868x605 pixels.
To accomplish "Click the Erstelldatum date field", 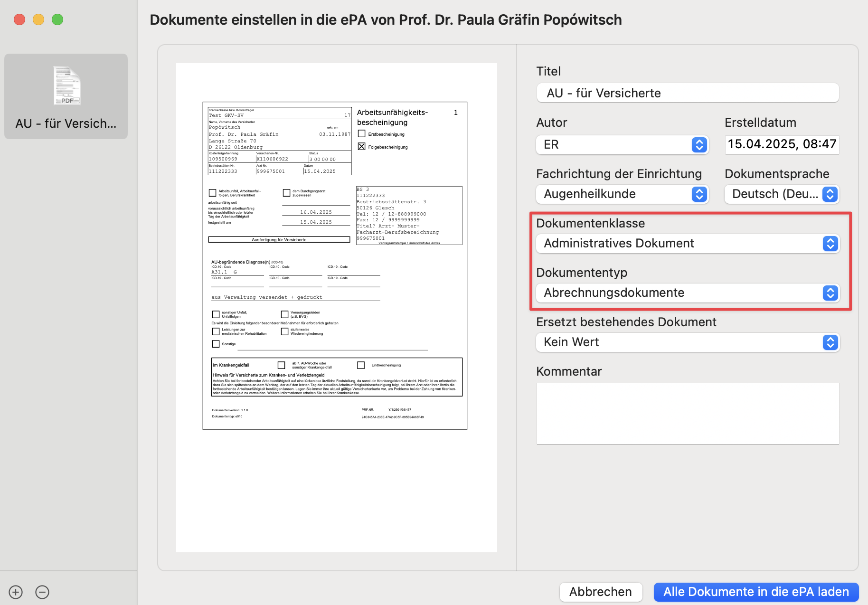I will 782,144.
